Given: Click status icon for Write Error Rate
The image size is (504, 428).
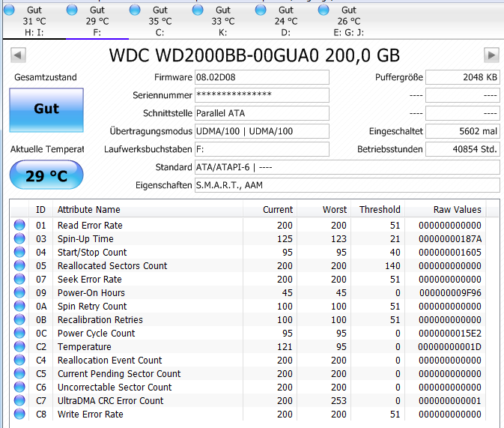Looking at the screenshot, I should [x=19, y=415].
